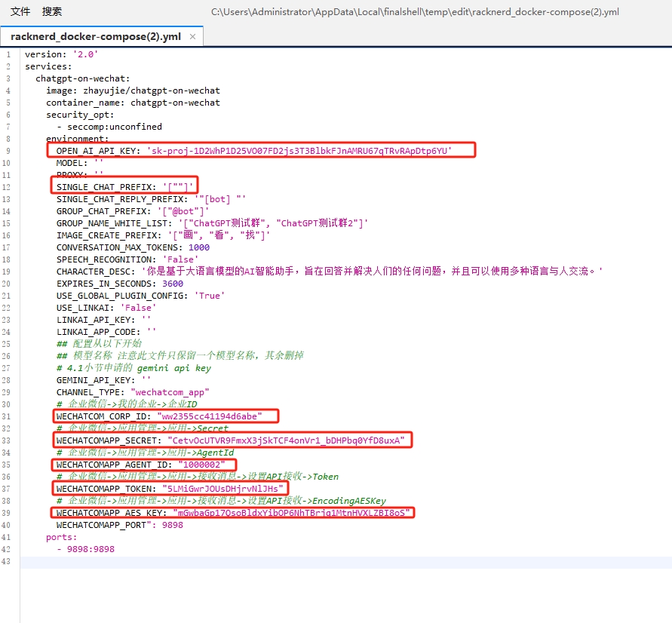Click the GROUP_CHAT_PREFIX line
Viewport: 672px width, 623px height.
click(x=133, y=211)
